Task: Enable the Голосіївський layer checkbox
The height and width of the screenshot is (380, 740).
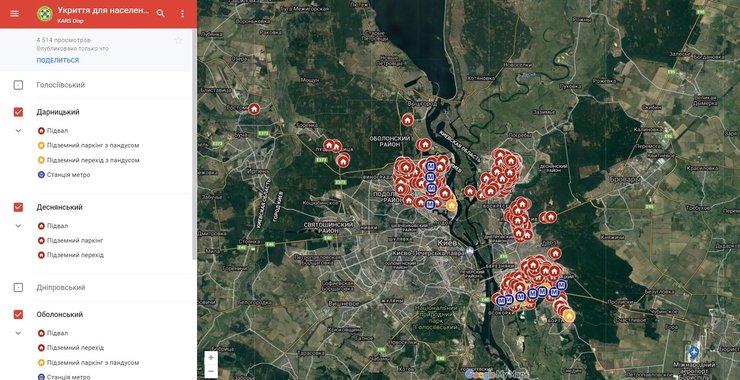Action: (x=18, y=85)
